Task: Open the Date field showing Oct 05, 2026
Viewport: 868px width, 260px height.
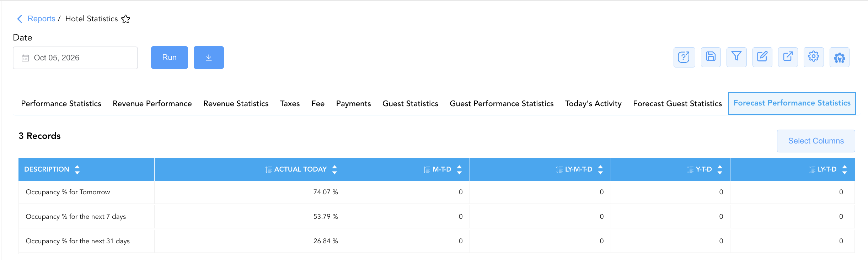Action: (x=75, y=58)
